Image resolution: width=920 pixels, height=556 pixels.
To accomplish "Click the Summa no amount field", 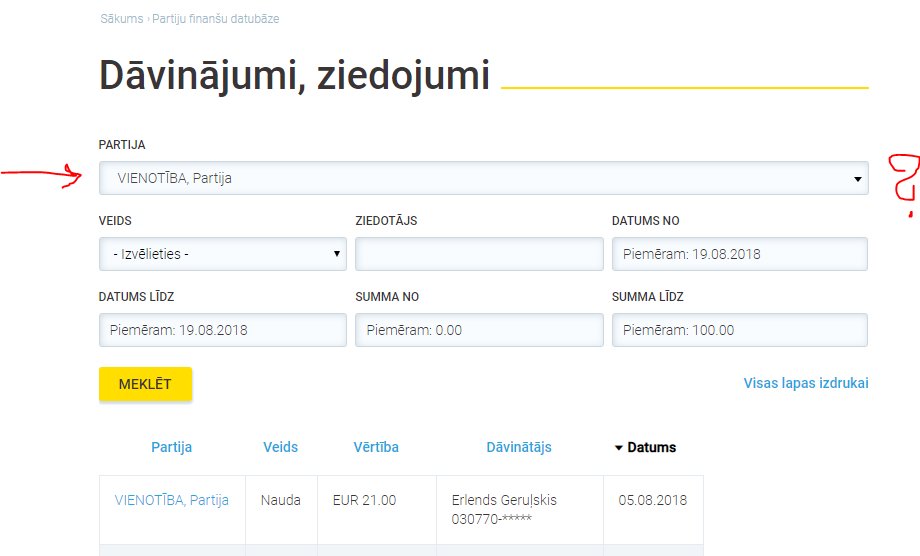I will [479, 330].
